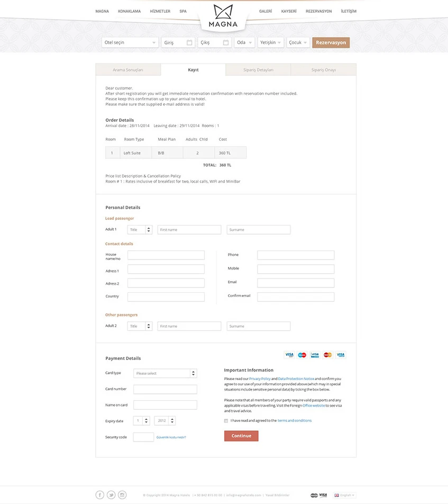Screen dimensions: 448x504
Task: Click the VISA logo in the footer
Action: pos(323,495)
